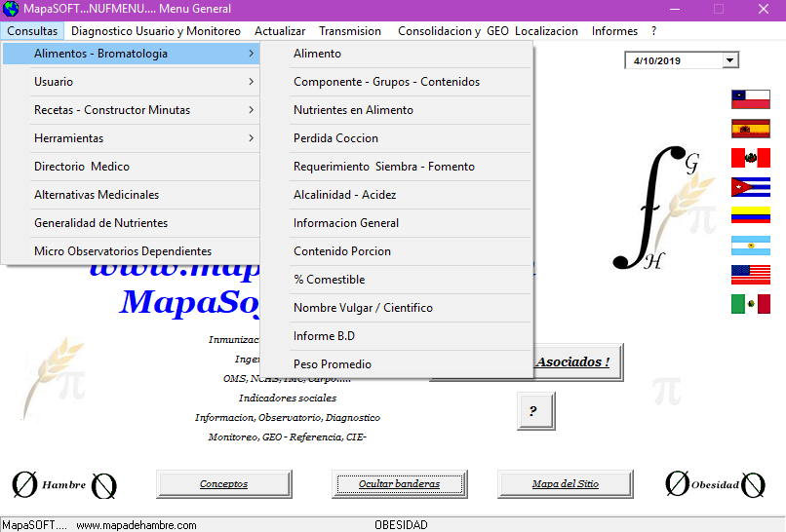Screen dimensions: 786x532
Task: Open Nutrientes en Alimento from submenu
Action: (353, 110)
